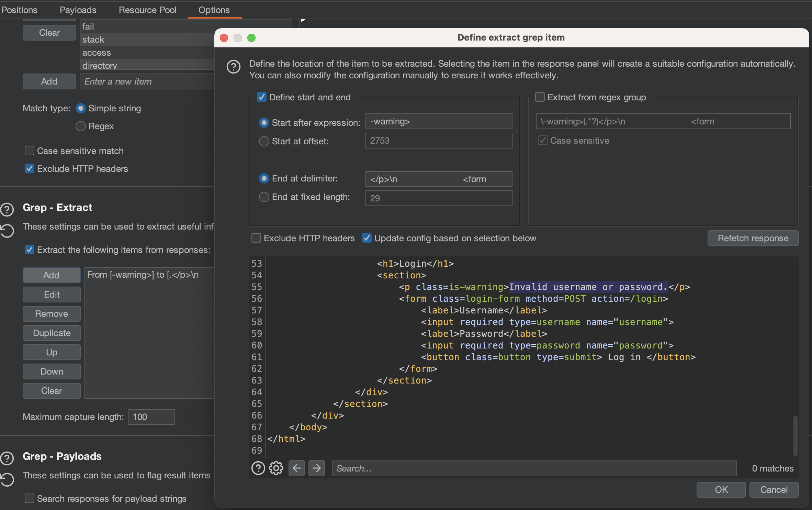Open Grep - Extract help icon
812x510 pixels.
point(7,209)
